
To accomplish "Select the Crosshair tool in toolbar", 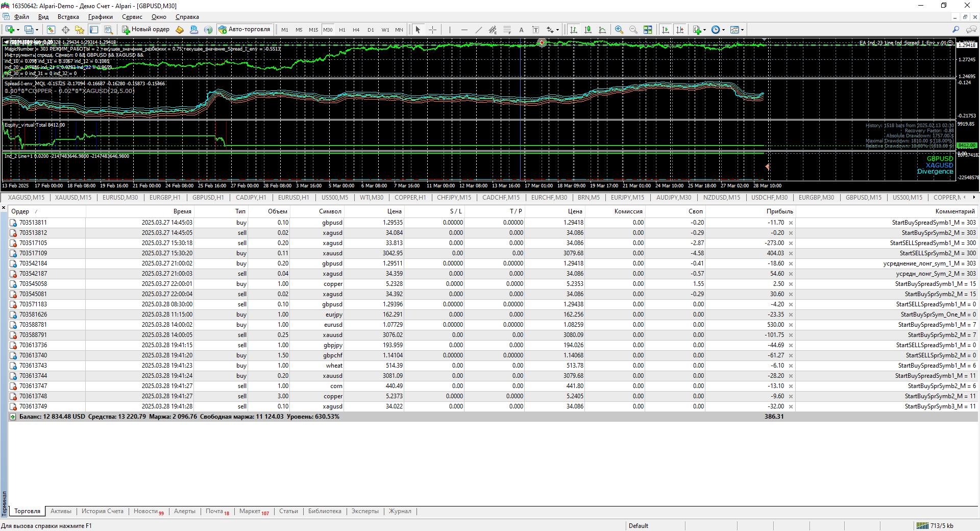I will [432, 30].
